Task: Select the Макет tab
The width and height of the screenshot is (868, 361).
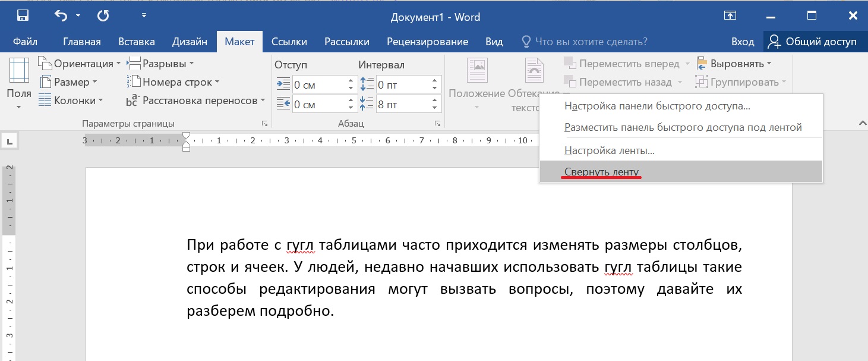Action: coord(239,42)
